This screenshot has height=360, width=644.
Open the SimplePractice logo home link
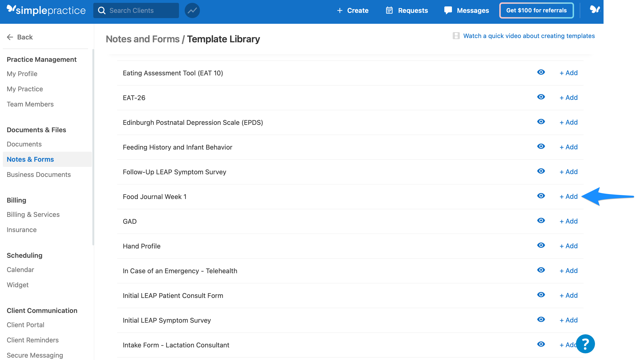(x=46, y=10)
